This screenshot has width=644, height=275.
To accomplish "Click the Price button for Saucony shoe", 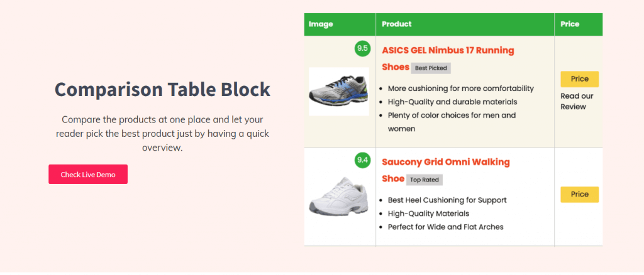I will tap(579, 194).
